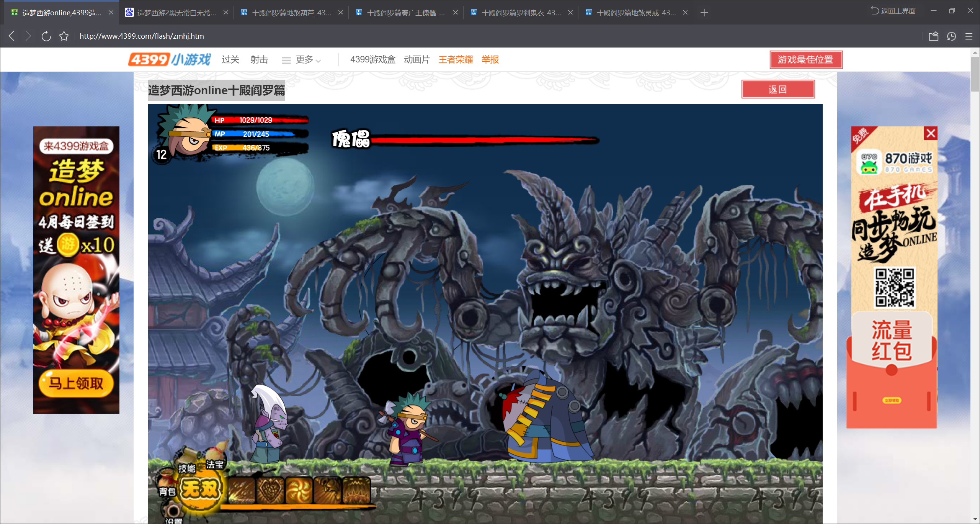This screenshot has width=980, height=524.
Task: Click the 4399小游戏 site logo
Action: [x=170, y=59]
